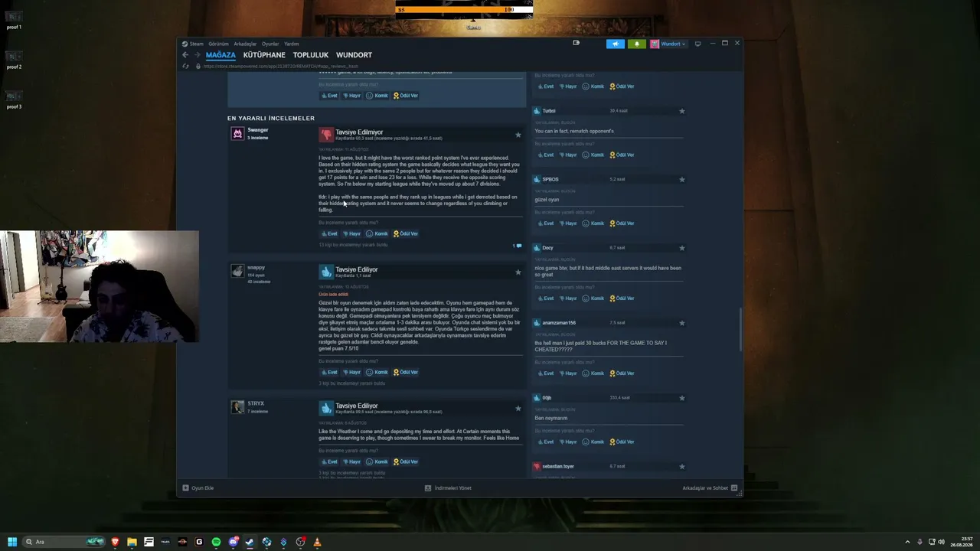This screenshot has height=551, width=980.
Task: Star the Docy review
Action: click(x=682, y=248)
